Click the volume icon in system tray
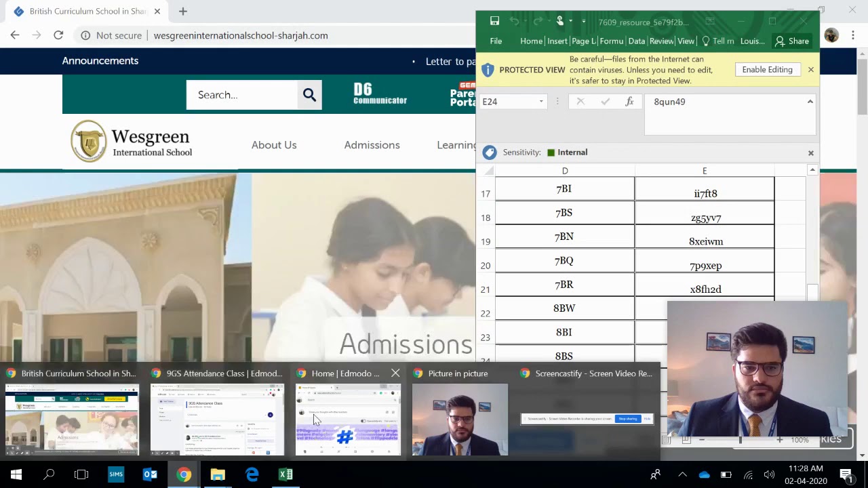 pos(769,474)
